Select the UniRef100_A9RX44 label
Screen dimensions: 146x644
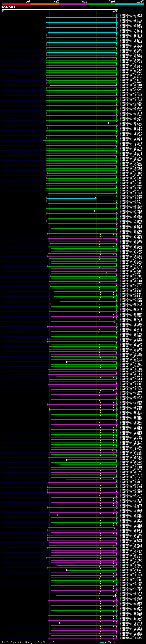point(131,623)
